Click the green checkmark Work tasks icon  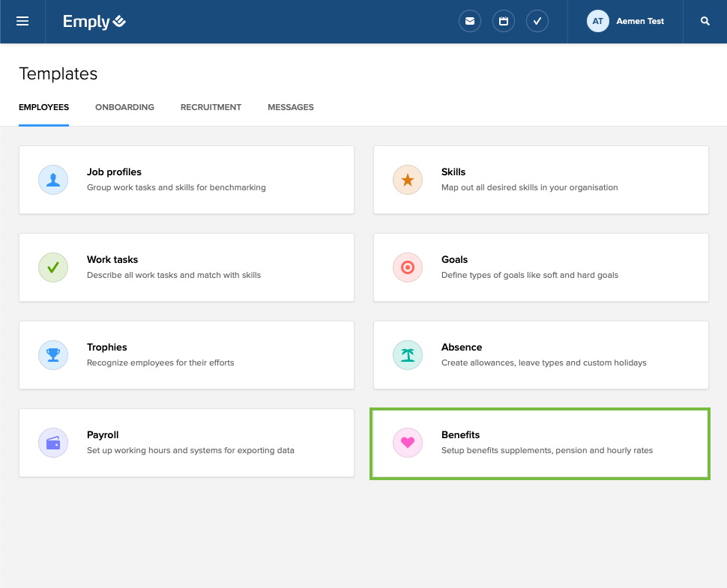pos(53,267)
